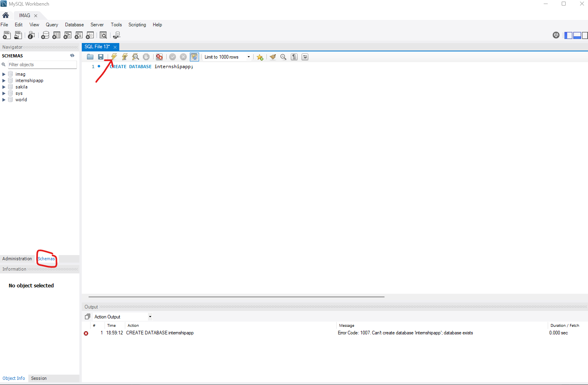Switch to the Administration tab
Image resolution: width=588 pixels, height=385 pixels.
(x=17, y=259)
